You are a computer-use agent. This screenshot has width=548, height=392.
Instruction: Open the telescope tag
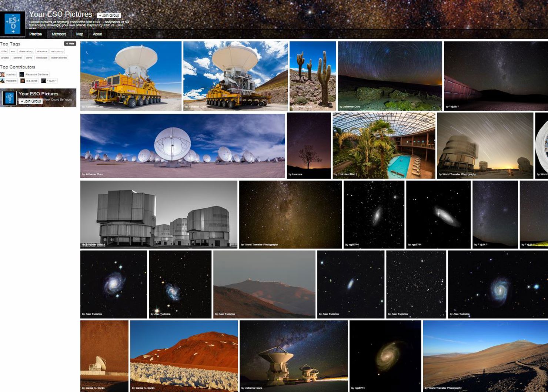[x=41, y=57]
